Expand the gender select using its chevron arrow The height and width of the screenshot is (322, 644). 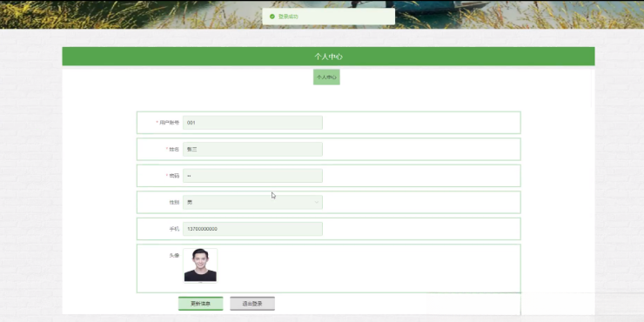316,202
